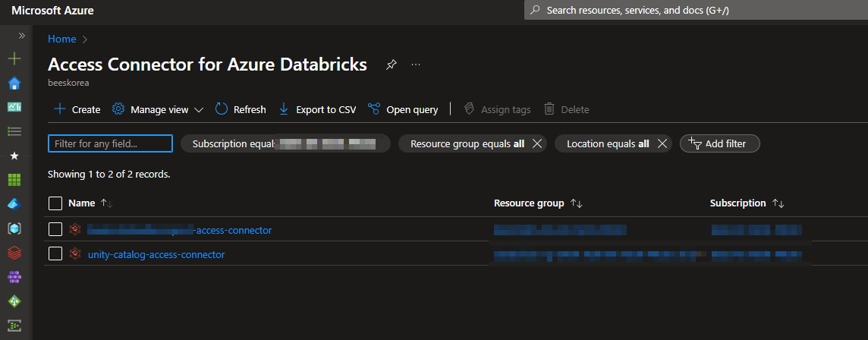
Task: Refresh the resource list
Action: [241, 109]
